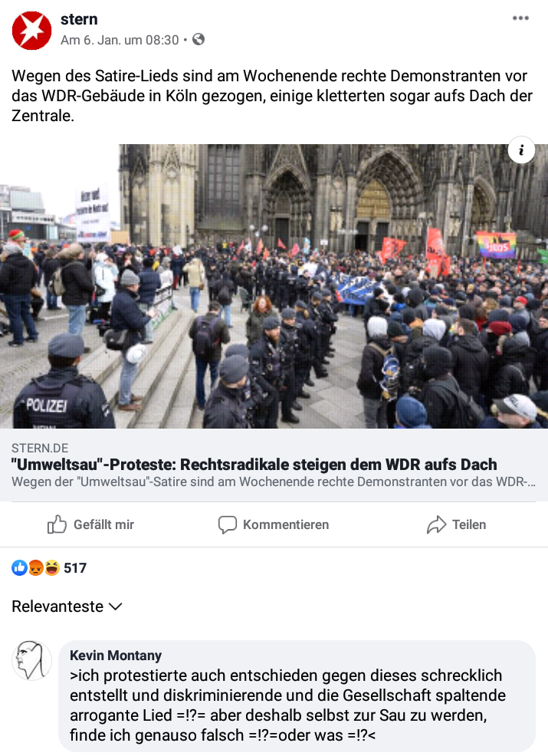
Task: Expand the Relevanteste sort dropdown
Action: click(67, 606)
